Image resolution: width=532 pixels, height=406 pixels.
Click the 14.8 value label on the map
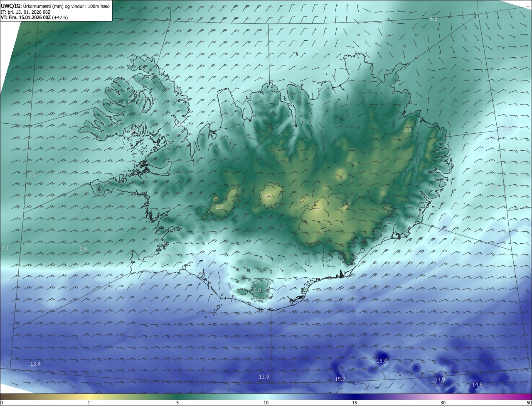pos(477,385)
